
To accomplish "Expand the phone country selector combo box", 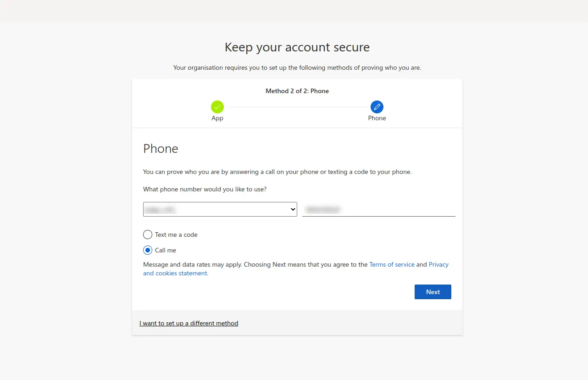I will tap(220, 209).
